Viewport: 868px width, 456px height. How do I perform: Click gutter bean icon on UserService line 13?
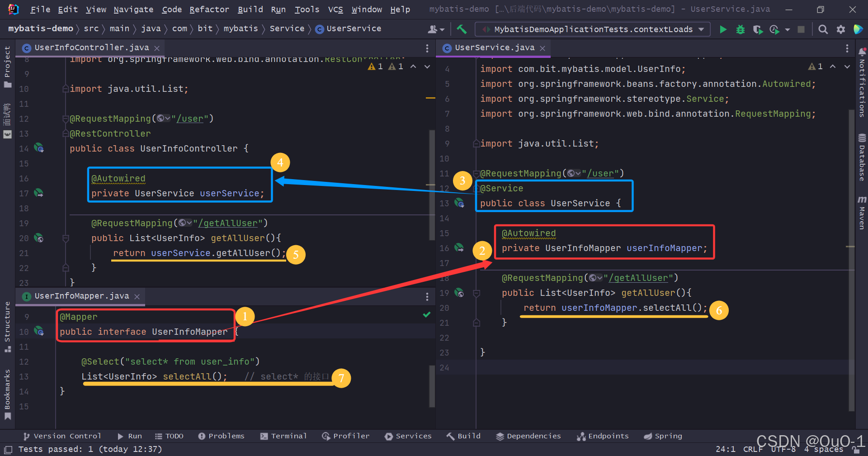point(459,203)
